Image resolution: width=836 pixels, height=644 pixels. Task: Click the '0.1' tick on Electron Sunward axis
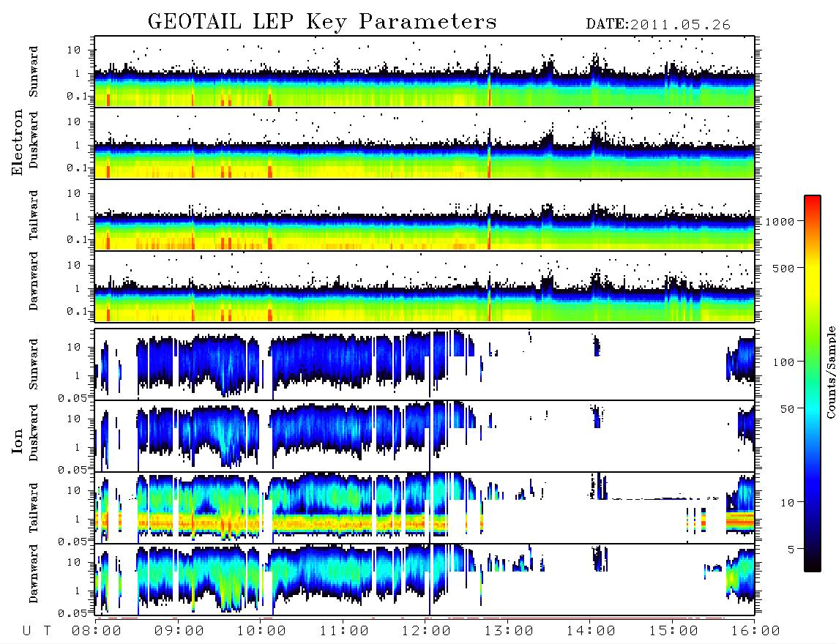tap(78, 96)
